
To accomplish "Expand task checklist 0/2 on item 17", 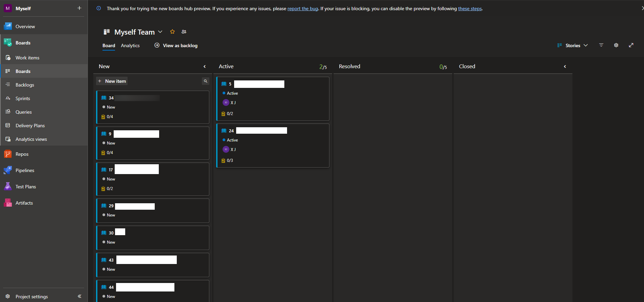I will [x=107, y=189].
